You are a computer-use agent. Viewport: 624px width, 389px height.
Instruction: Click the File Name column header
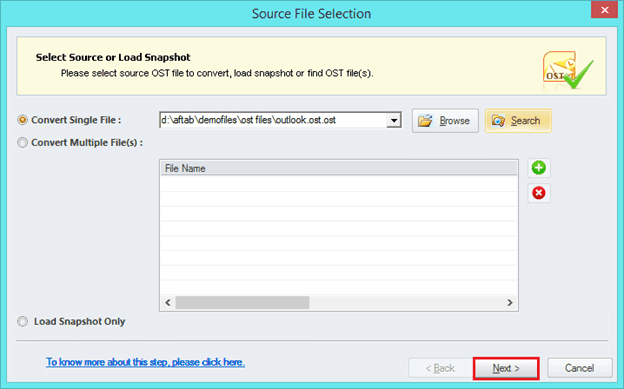pos(339,168)
